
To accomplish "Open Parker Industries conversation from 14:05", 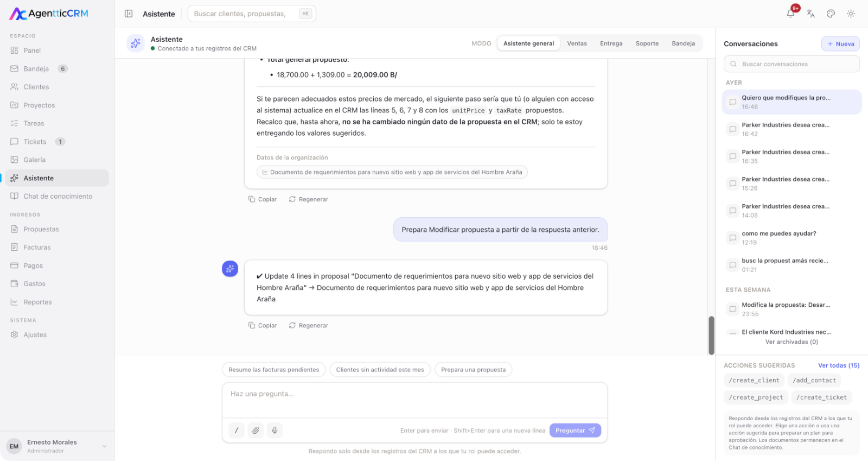I will [792, 211].
